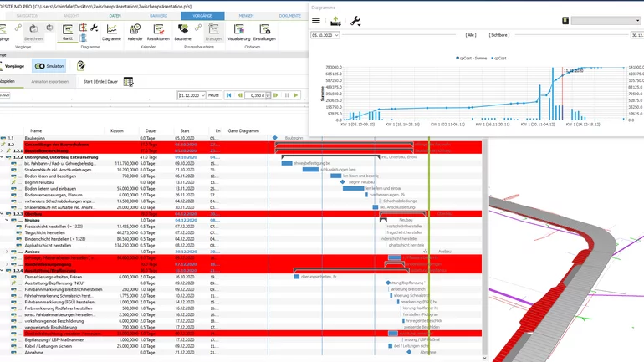Click the Heute button

[x=214, y=95]
